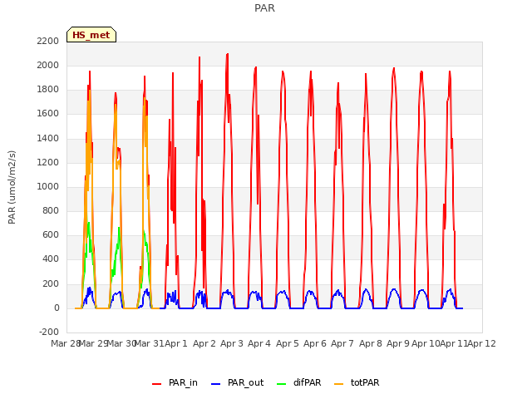
Task: Click the green difPAR peak near Mar 29
Action: [x=89, y=224]
